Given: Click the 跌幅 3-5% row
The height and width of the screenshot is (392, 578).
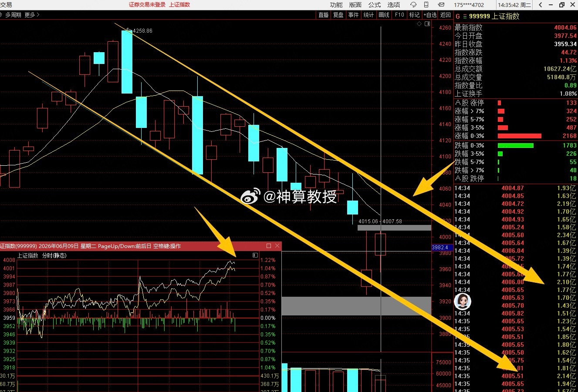Looking at the screenshot, I should 516,154.
